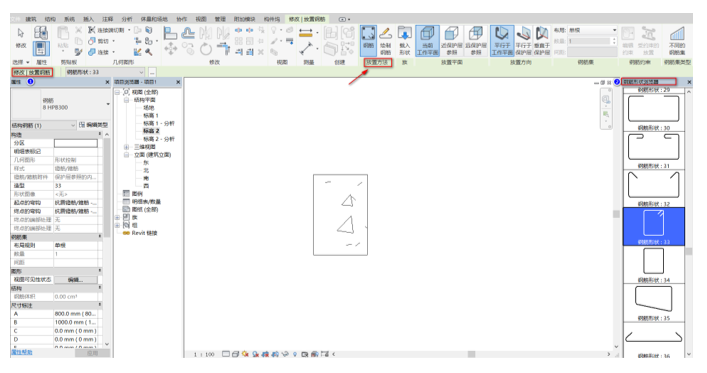Select Schedules/Quantities (明细表/数量) item

point(146,202)
